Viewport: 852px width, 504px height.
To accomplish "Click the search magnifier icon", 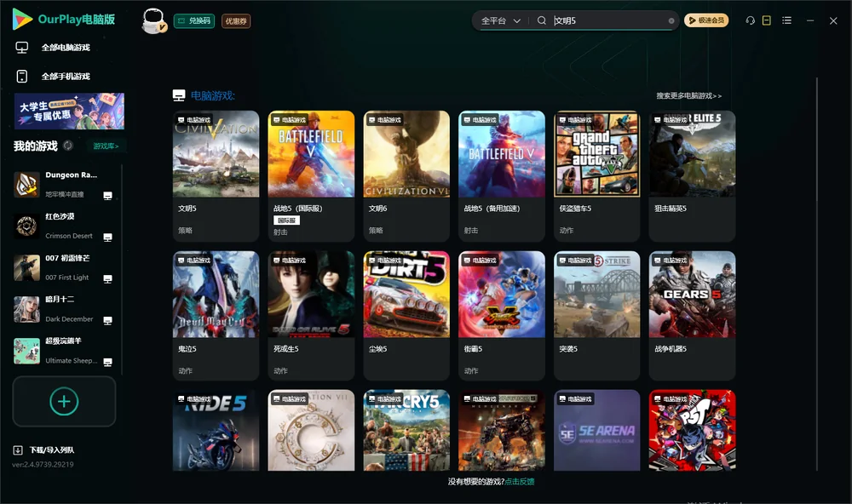I will tap(542, 20).
